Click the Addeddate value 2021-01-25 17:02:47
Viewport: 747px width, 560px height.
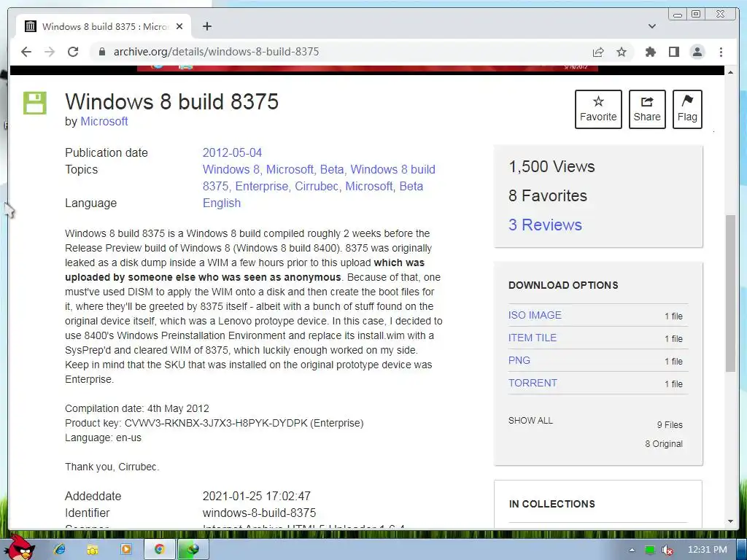[256, 496]
